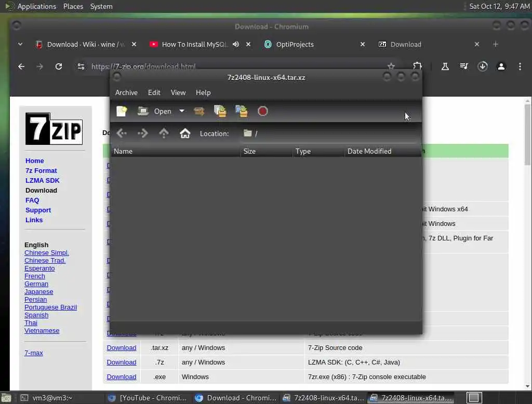The width and height of the screenshot is (532, 404).
Task: Close the How To Install MySQL tab
Action: (248, 45)
